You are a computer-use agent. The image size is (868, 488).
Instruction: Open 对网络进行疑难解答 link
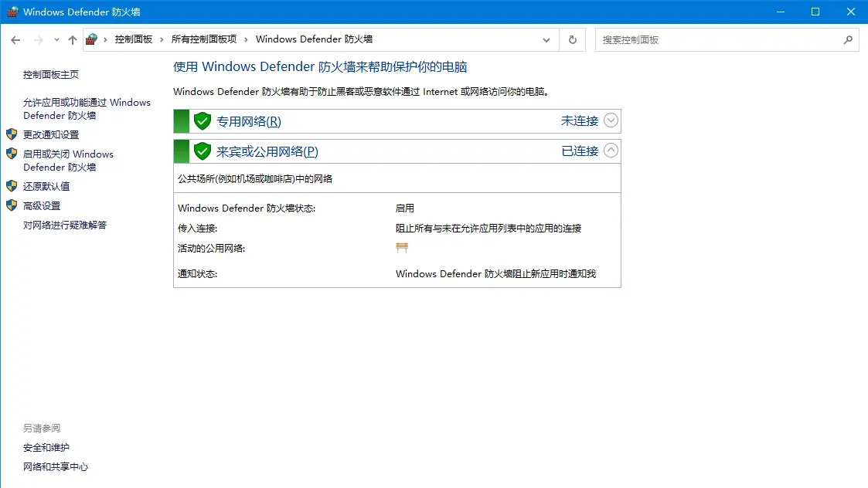65,225
